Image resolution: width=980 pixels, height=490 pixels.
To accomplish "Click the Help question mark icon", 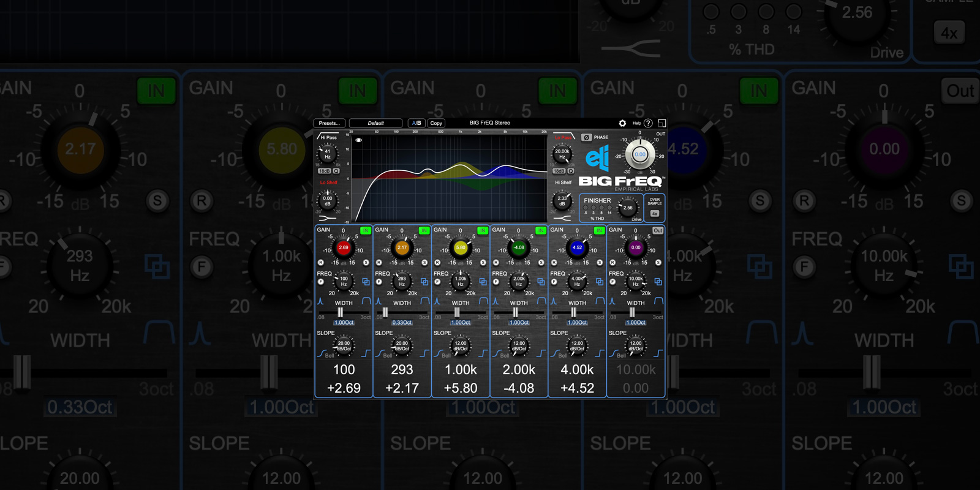I will pyautogui.click(x=648, y=123).
